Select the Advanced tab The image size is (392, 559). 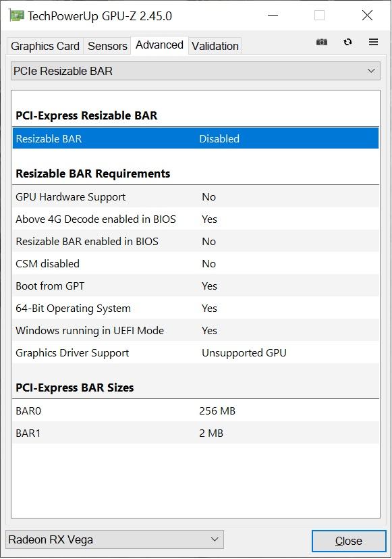[x=159, y=45]
